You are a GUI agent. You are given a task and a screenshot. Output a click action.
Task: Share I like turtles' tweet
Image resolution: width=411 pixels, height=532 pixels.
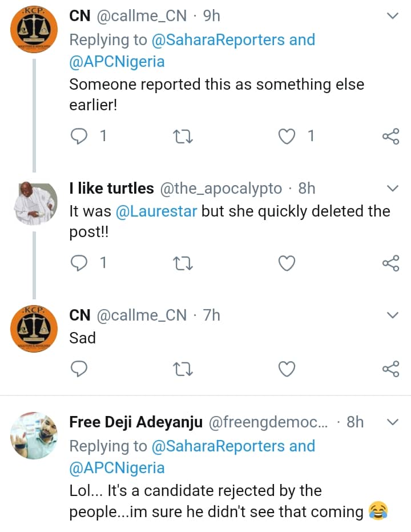point(390,263)
